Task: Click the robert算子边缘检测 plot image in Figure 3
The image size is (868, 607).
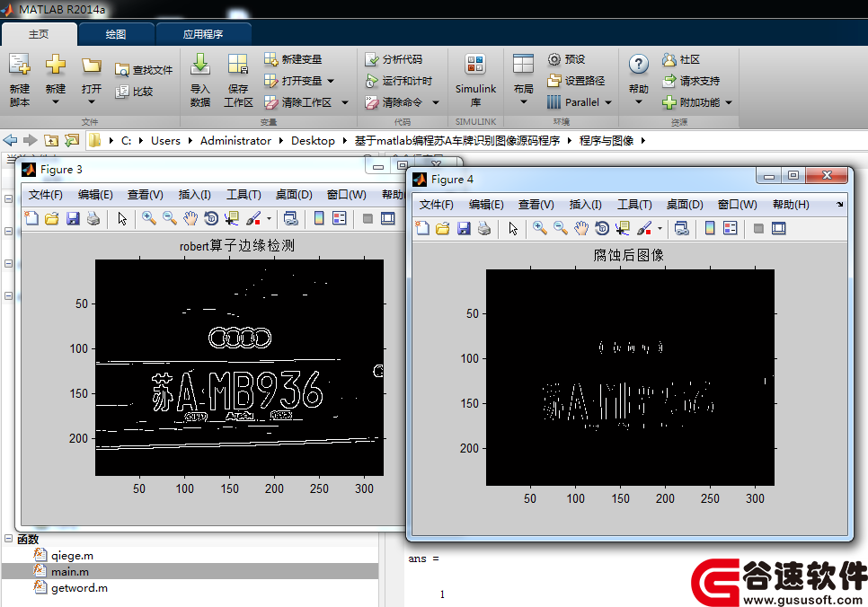Action: pyautogui.click(x=239, y=367)
